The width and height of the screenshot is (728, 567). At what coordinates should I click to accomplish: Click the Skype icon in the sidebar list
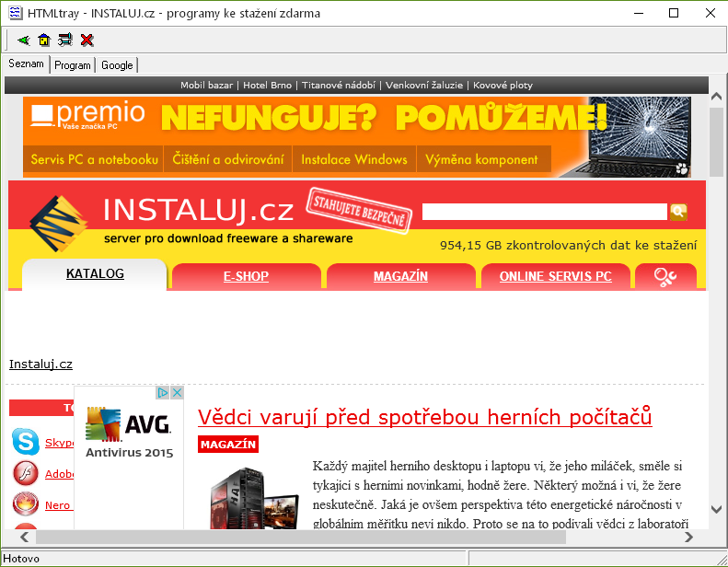pos(26,443)
